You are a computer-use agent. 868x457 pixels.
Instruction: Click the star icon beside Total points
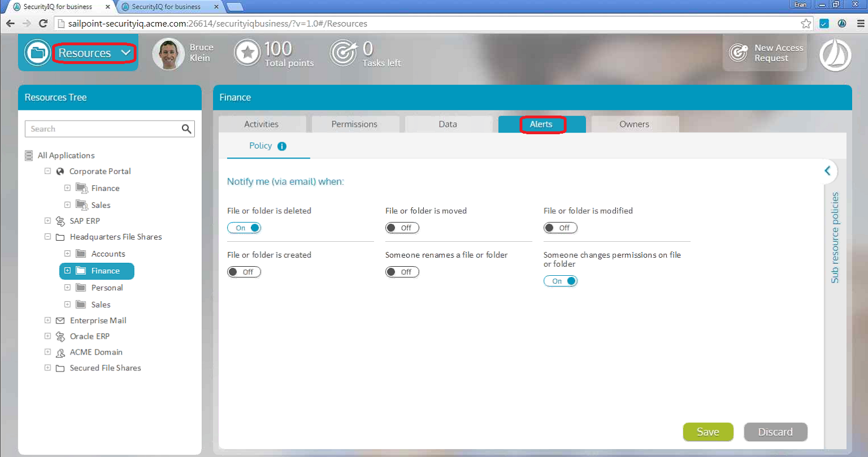247,53
